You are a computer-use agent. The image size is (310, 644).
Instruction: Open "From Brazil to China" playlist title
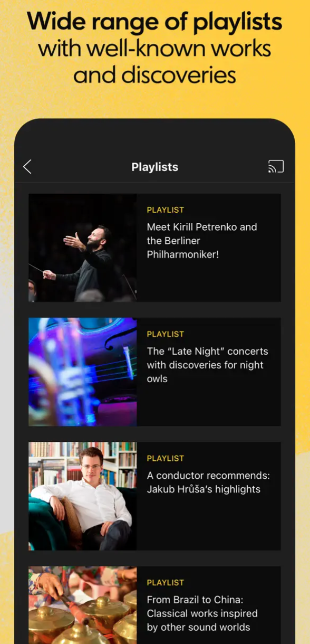pos(202,613)
